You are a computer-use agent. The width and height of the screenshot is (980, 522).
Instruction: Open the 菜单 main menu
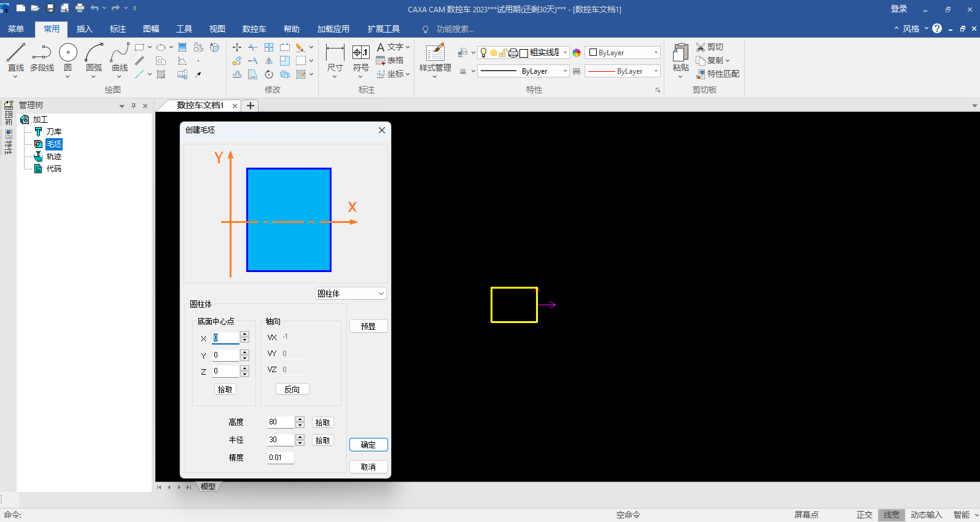[x=16, y=29]
